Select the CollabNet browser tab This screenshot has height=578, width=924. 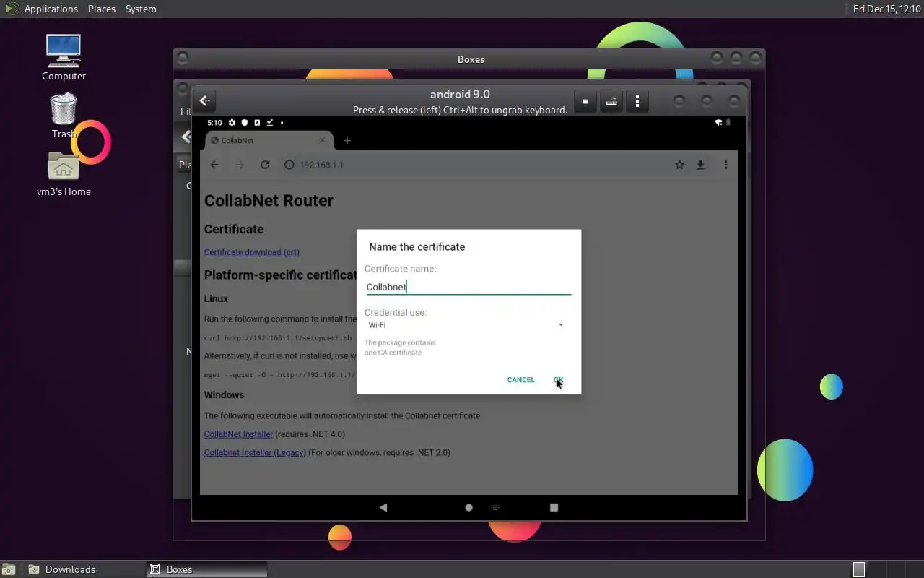pos(269,141)
